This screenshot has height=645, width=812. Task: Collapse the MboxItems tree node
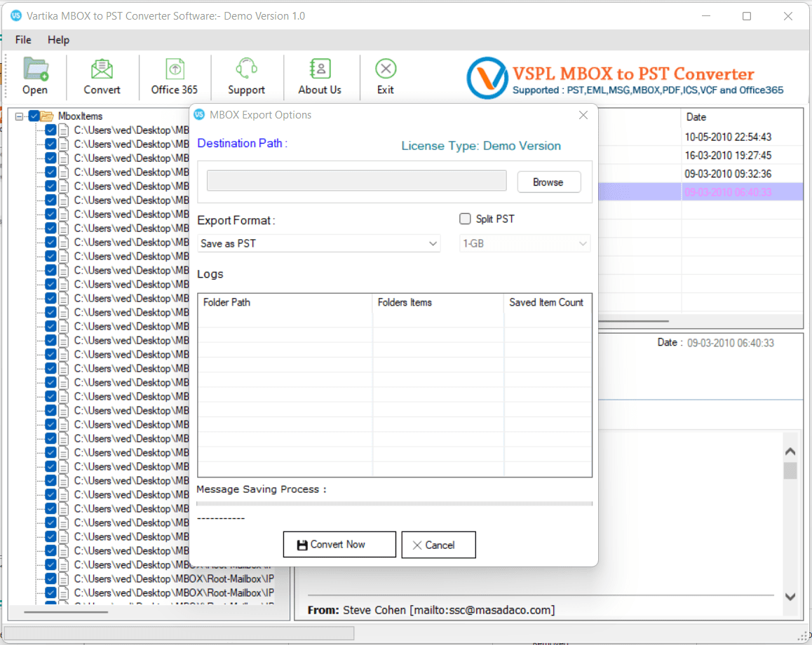(19, 116)
